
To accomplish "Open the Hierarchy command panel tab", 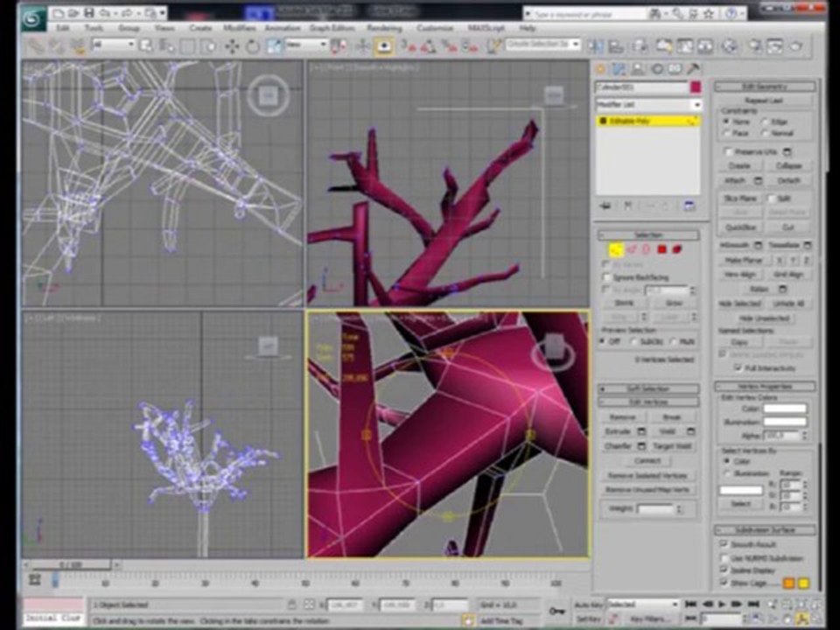I will (x=638, y=69).
